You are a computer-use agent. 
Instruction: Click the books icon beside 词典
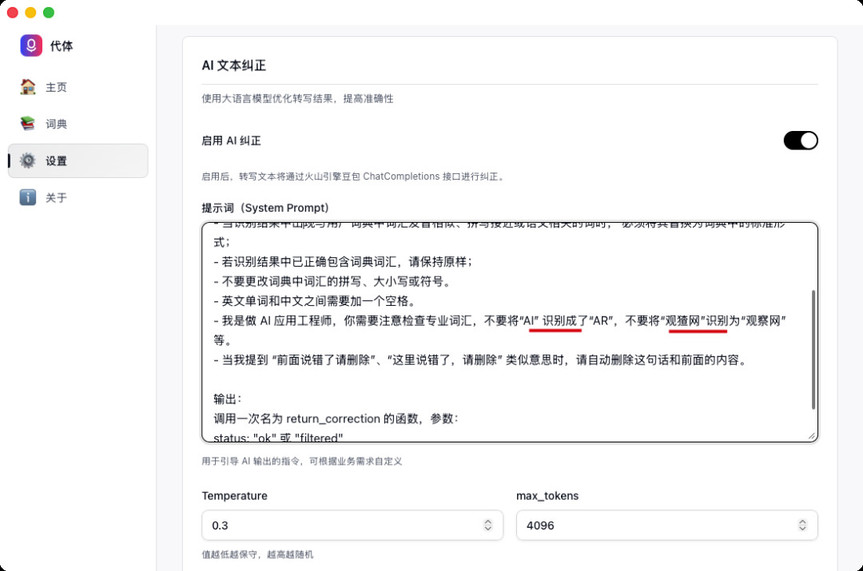(28, 124)
